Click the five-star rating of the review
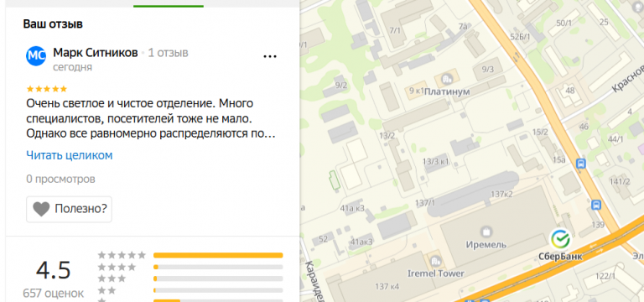644x302 pixels. click(46, 89)
